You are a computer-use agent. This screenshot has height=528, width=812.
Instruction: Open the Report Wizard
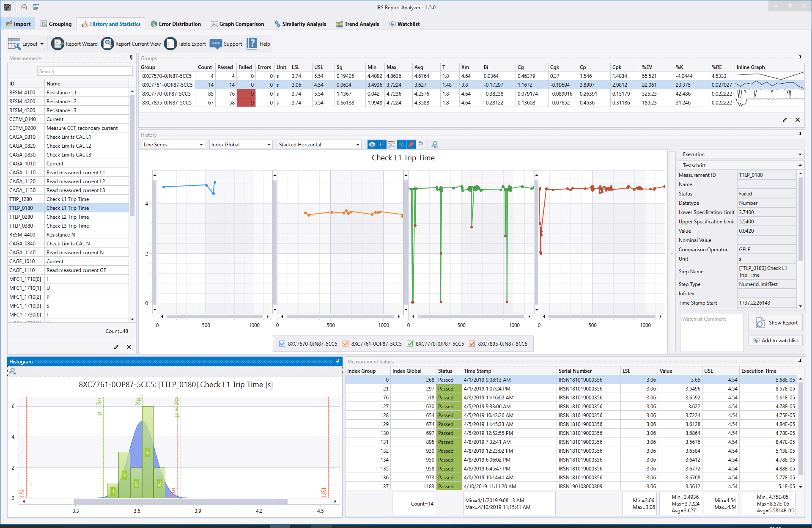coord(74,44)
